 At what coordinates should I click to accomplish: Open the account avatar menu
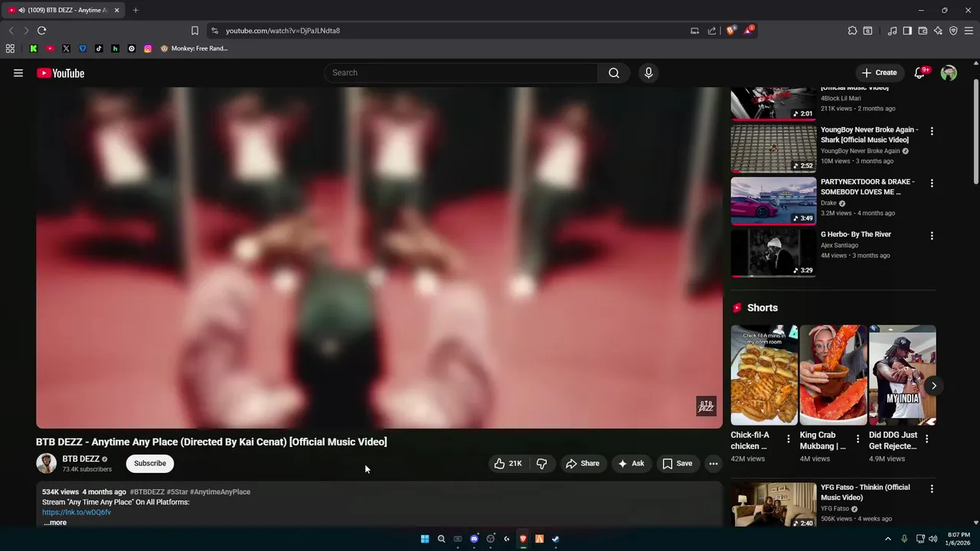[x=949, y=73]
